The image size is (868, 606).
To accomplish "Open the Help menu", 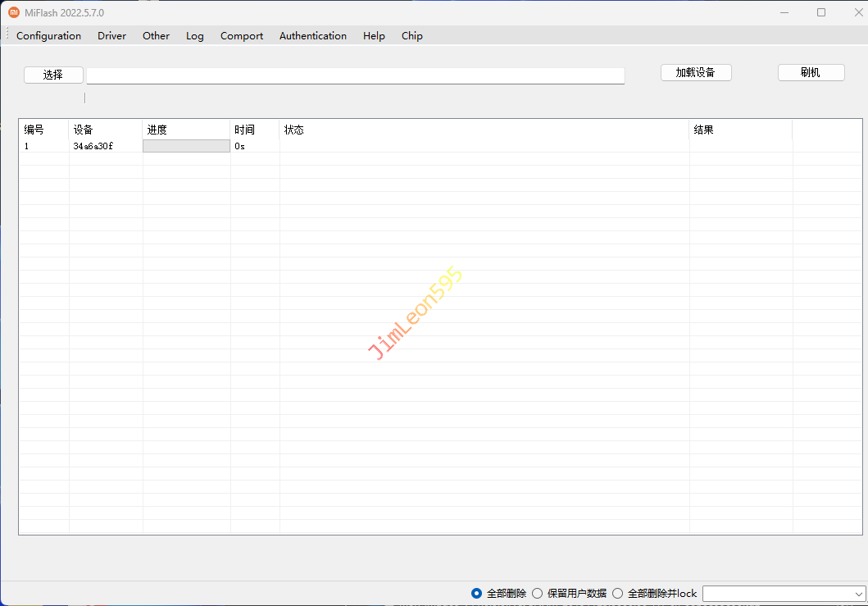I will coord(374,35).
